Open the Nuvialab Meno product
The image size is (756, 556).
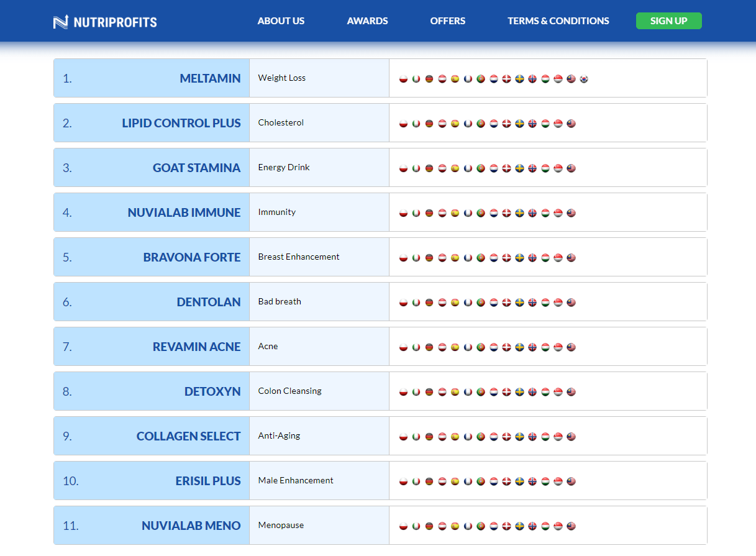coord(191,526)
